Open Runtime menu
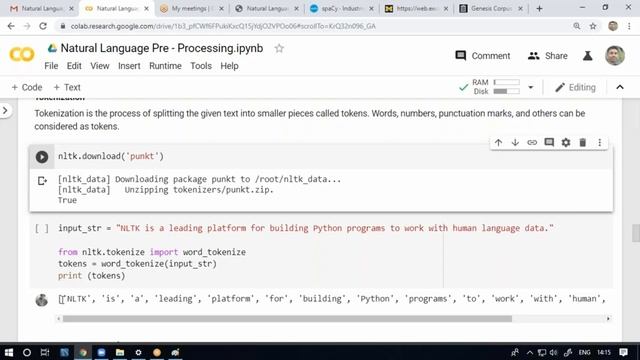 pos(165,66)
